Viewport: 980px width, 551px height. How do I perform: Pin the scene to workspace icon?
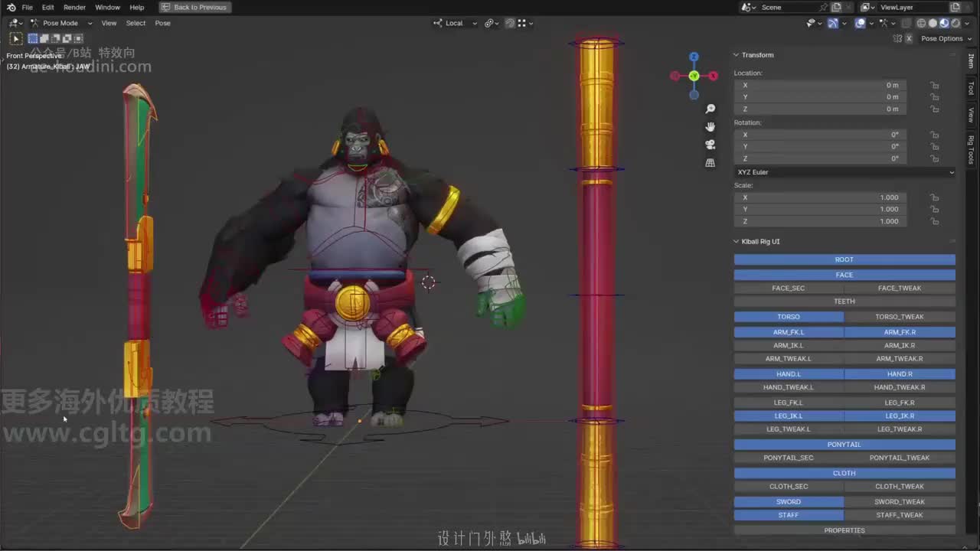[x=824, y=7]
